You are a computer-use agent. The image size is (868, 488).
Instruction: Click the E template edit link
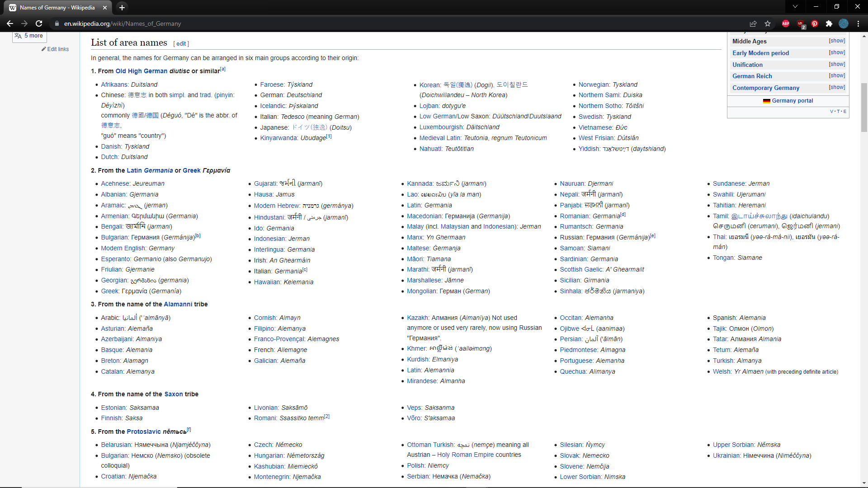pyautogui.click(x=844, y=112)
